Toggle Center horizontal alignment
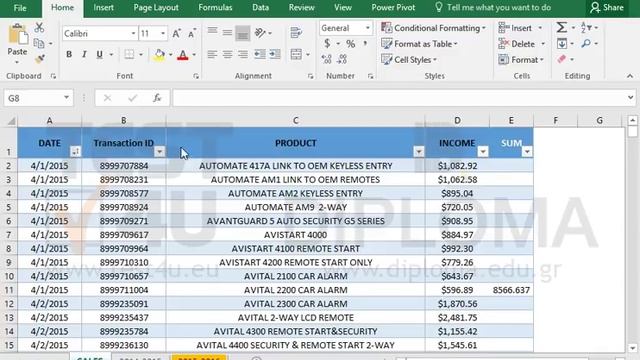The width and height of the screenshot is (640, 360). tap(227, 54)
